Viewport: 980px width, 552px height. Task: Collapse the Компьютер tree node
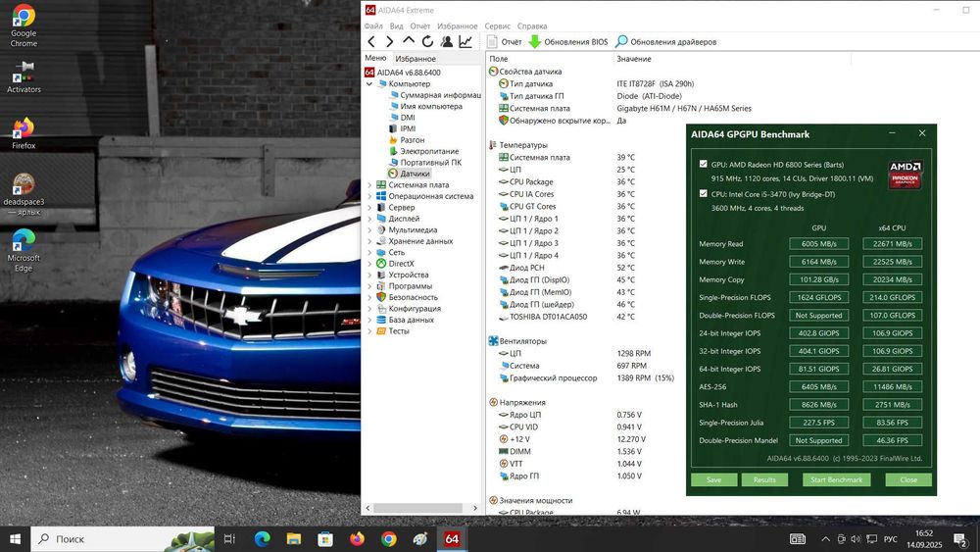click(369, 83)
